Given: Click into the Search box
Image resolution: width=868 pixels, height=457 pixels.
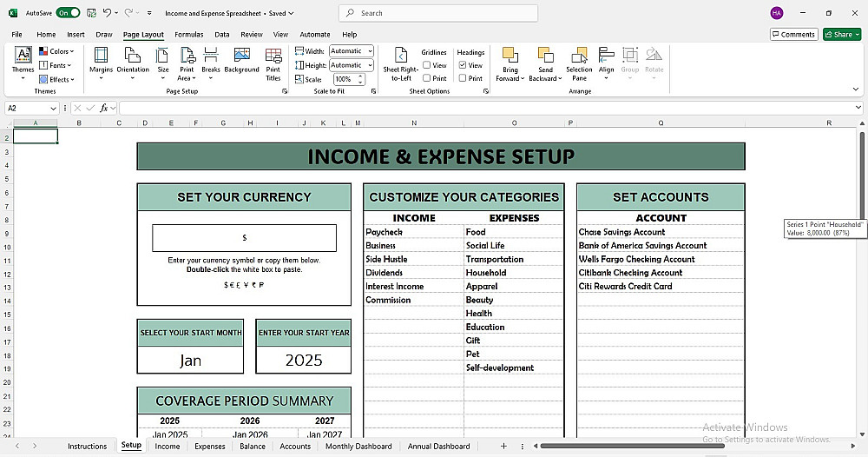Looking at the screenshot, I should [437, 13].
